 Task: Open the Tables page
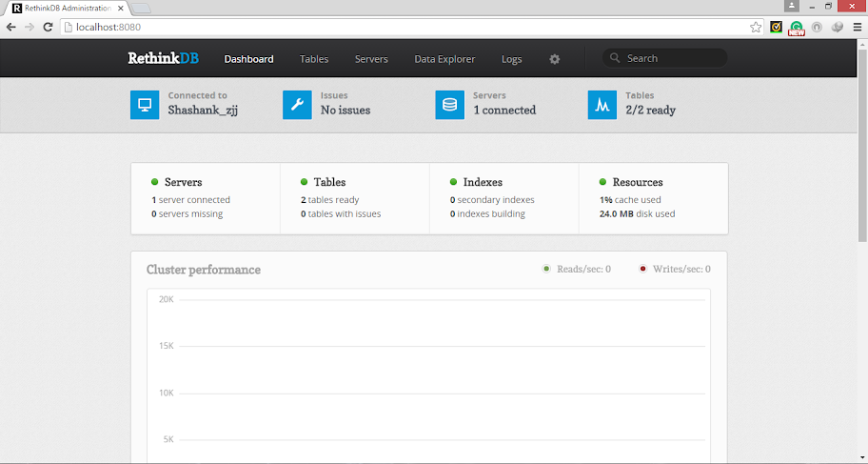[x=314, y=59]
